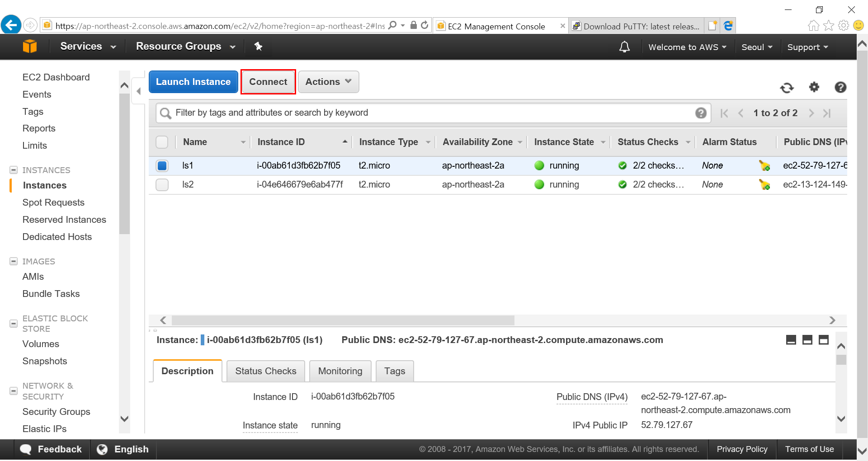This screenshot has height=461, width=868.
Task: Minimize the details pane layout icon
Action: [x=791, y=340]
